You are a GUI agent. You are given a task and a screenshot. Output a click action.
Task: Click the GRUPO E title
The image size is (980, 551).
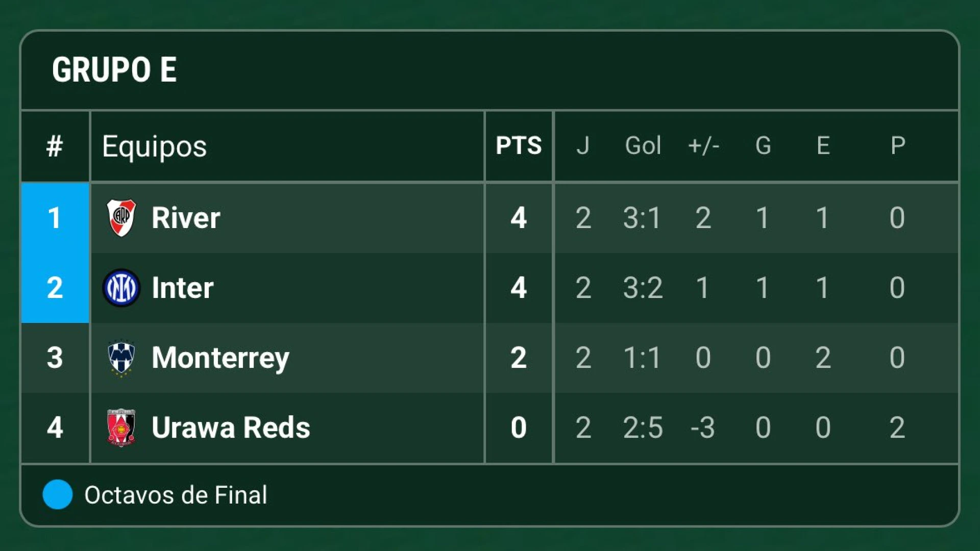point(114,70)
